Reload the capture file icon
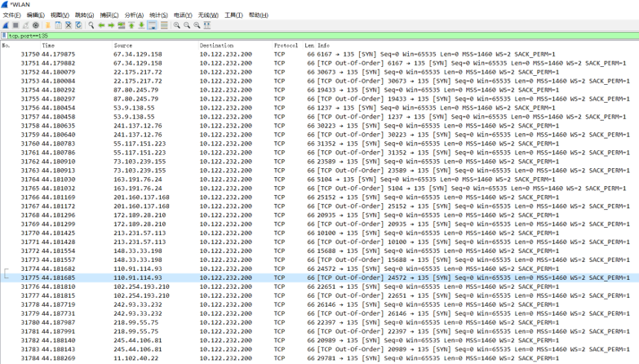This screenshot has height=364, width=639. 78,25
